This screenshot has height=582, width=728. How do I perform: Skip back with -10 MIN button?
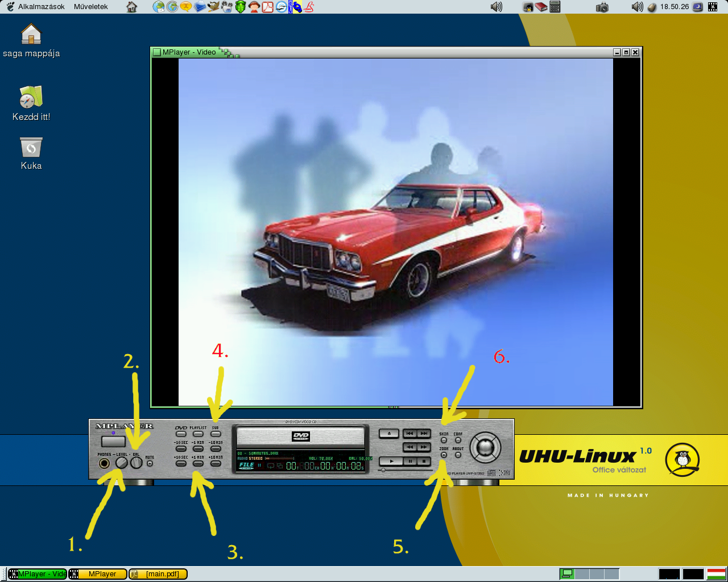[x=216, y=448]
